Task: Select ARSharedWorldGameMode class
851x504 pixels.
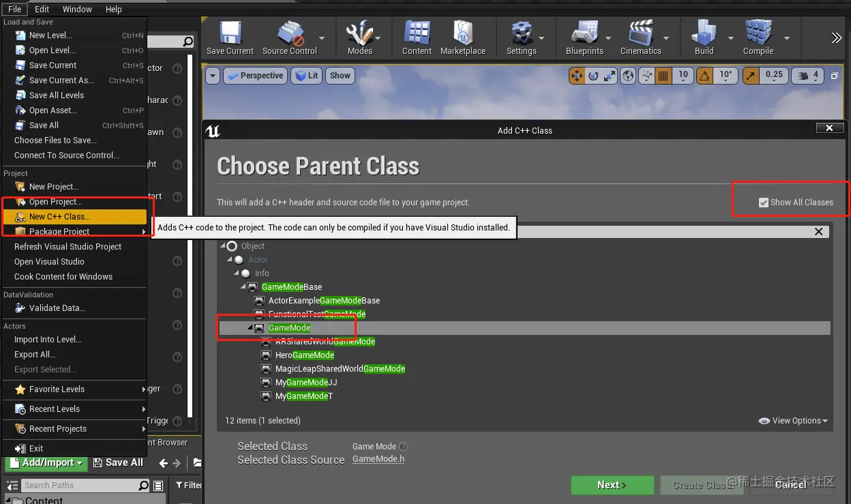Action: (325, 342)
